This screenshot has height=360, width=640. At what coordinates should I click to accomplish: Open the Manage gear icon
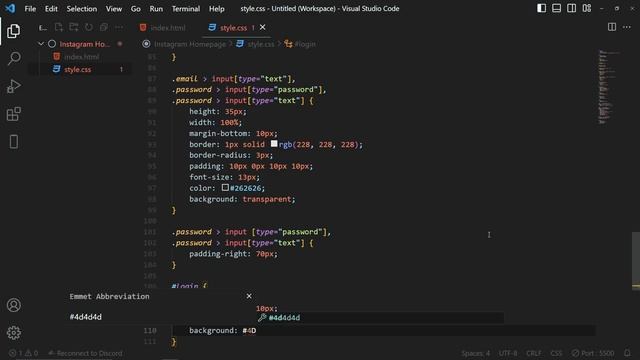(13, 333)
